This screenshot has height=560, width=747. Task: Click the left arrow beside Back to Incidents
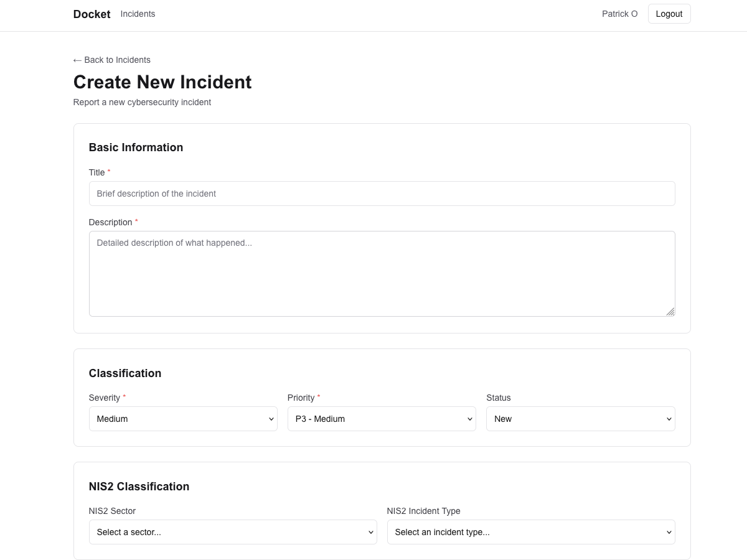(x=78, y=60)
